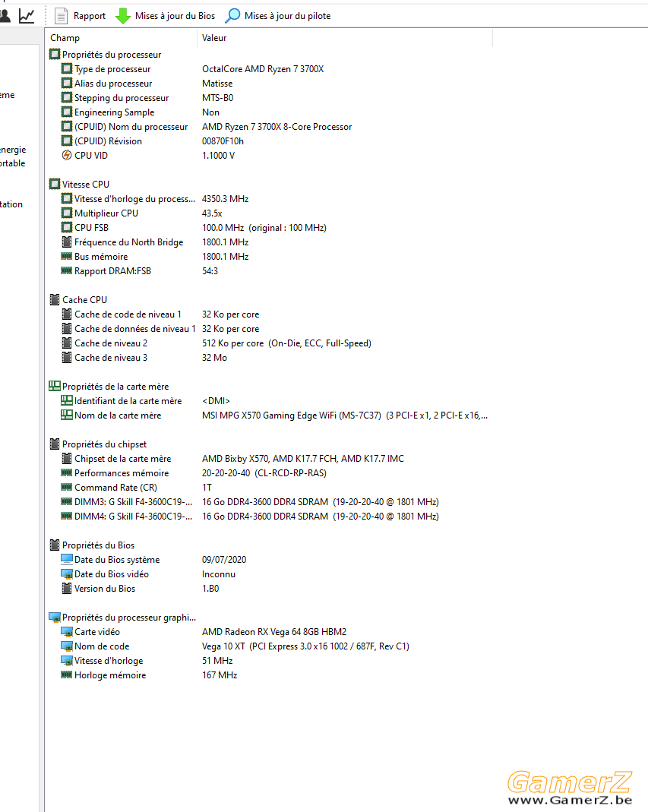
Task: Click the memory icon beside Horloge mémoire
Action: (67, 675)
